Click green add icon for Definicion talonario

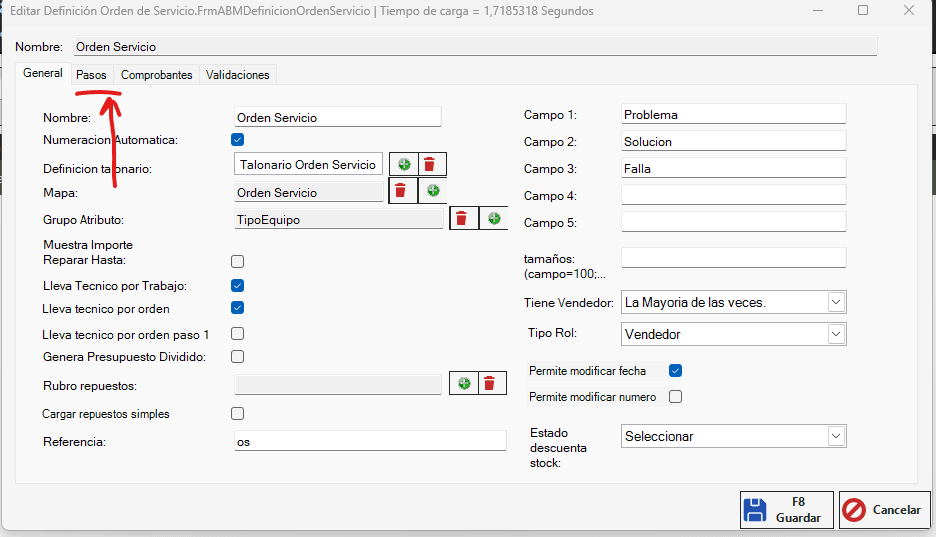[403, 165]
